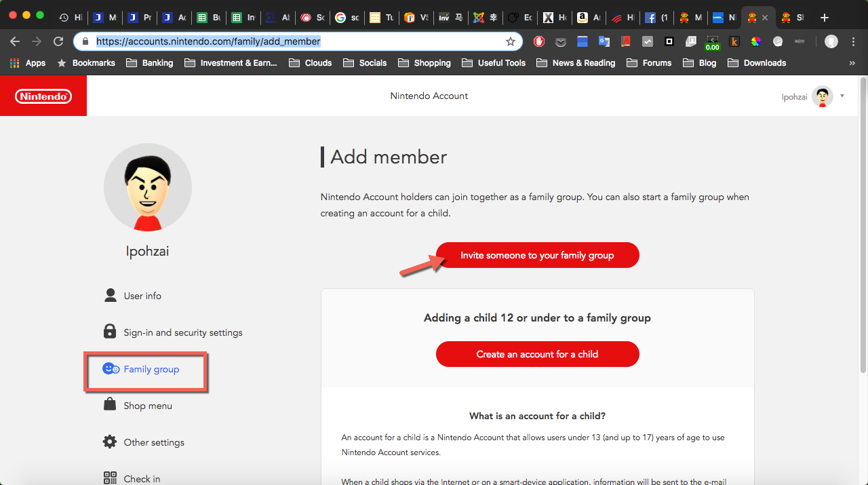Open the Google Translate extension
This screenshot has width=868, height=485.
[x=604, y=41]
